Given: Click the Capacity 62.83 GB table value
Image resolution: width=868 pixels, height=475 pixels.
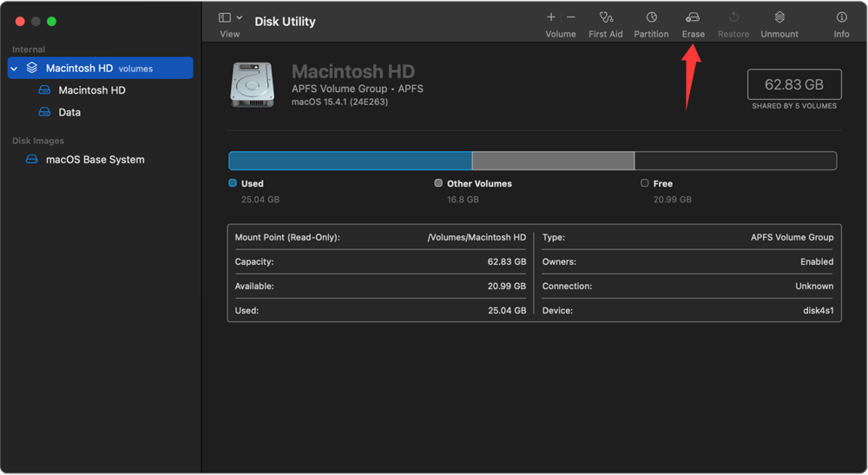Looking at the screenshot, I should click(x=507, y=262).
